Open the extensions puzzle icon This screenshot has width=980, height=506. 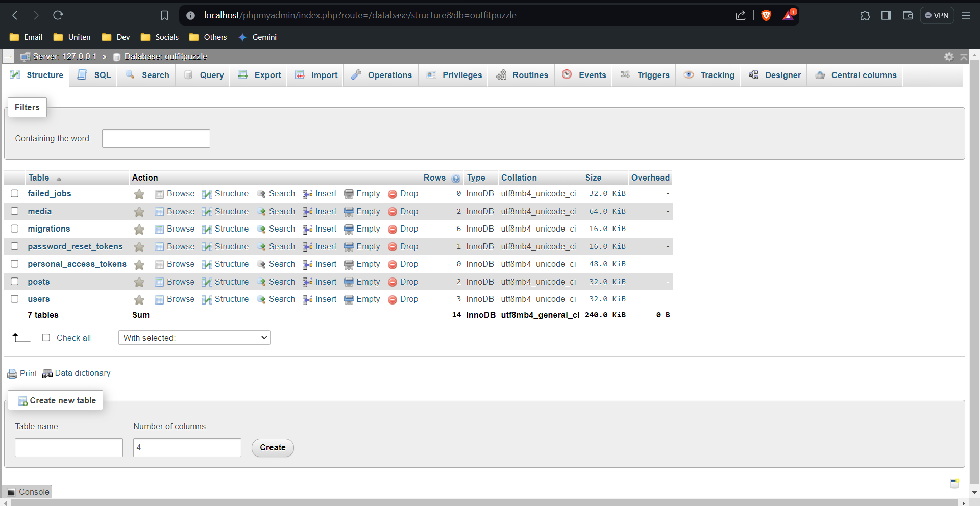pyautogui.click(x=865, y=16)
